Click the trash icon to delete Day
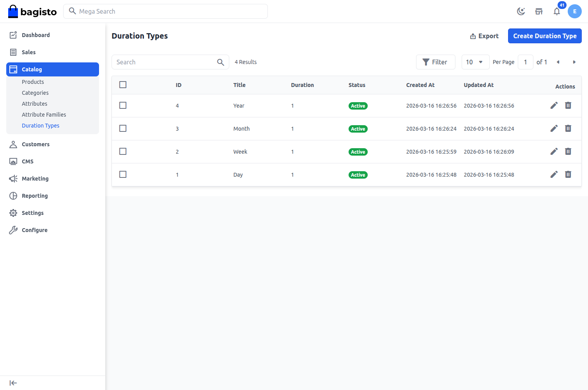Screen dimensions: 588x390 [568, 174]
